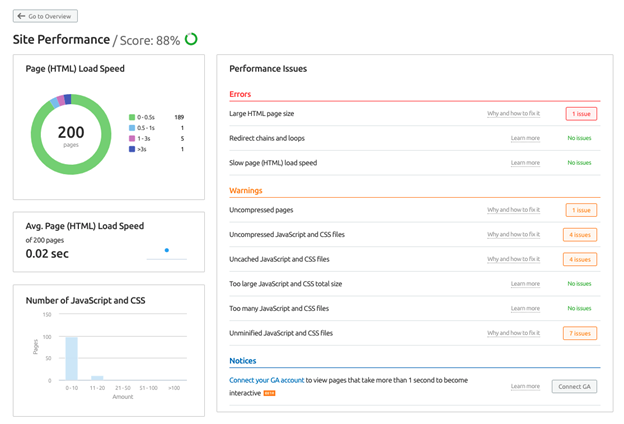Open Why and how to fix Large HTML page size
Viewport: 624px width, 424px height.
(x=513, y=114)
